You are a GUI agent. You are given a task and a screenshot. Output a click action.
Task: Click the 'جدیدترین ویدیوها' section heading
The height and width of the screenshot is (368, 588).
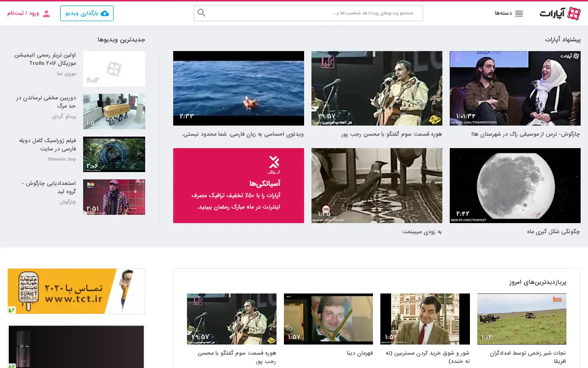pos(121,40)
